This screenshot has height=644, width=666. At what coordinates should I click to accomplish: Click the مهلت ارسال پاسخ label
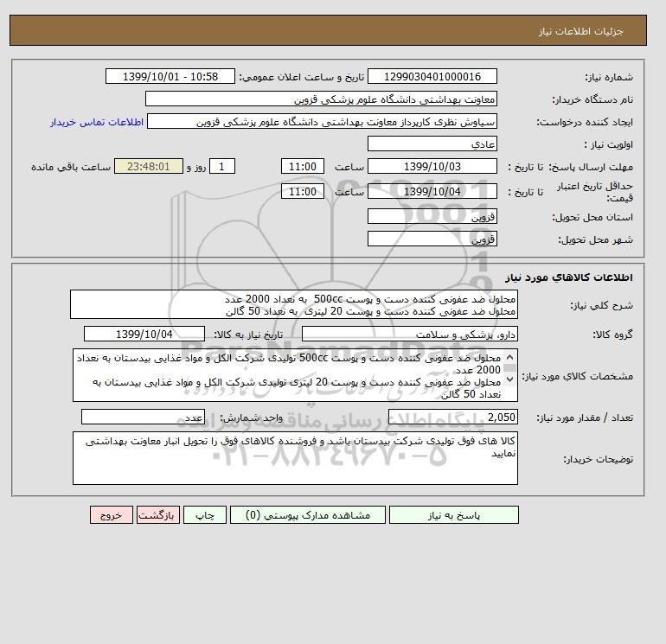(x=592, y=167)
